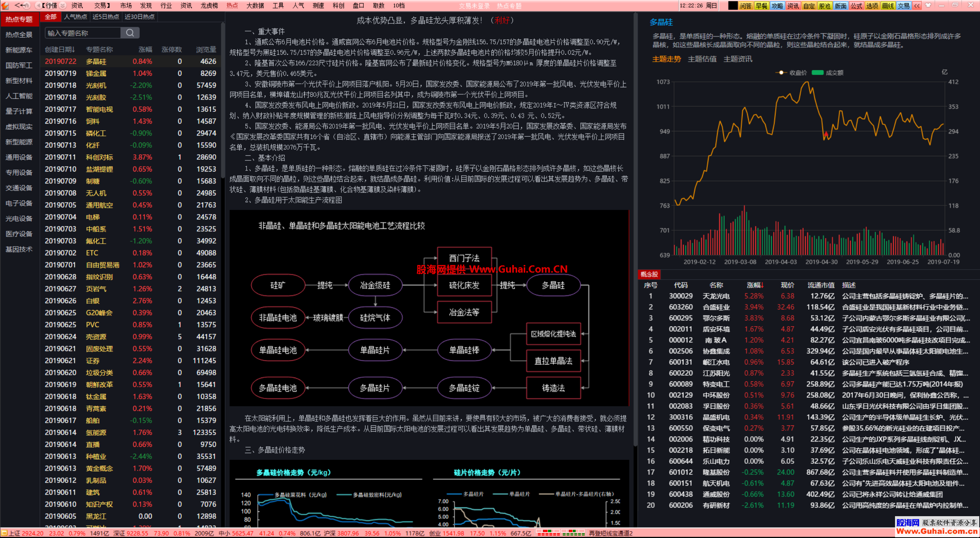Open the 市场 menu
The height and width of the screenshot is (538, 980).
(126, 5)
